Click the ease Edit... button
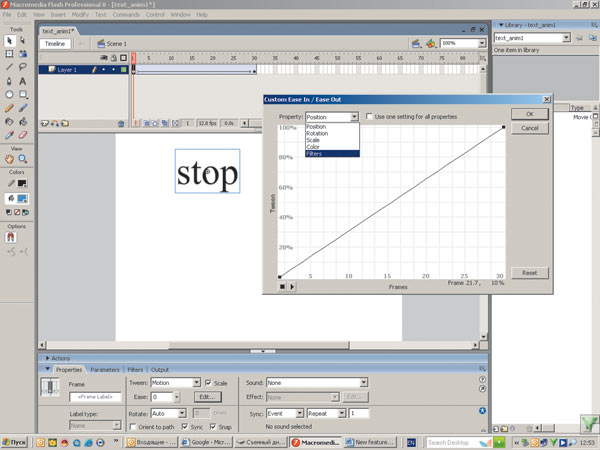The image size is (600, 450). pyautogui.click(x=207, y=397)
